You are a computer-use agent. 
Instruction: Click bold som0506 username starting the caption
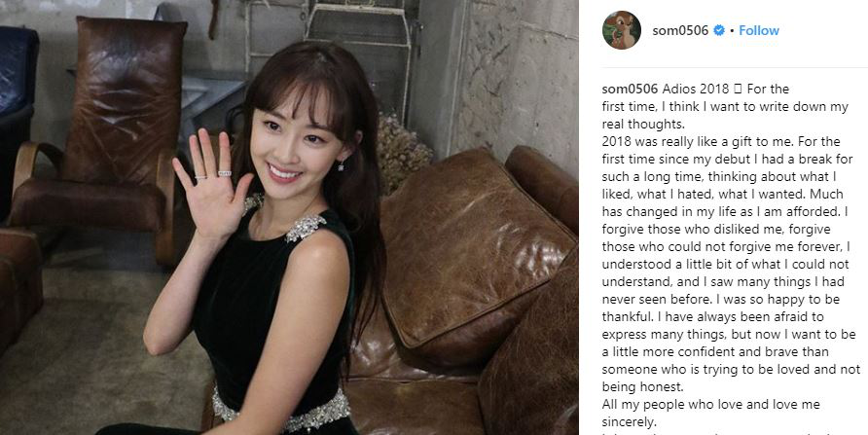[630, 89]
